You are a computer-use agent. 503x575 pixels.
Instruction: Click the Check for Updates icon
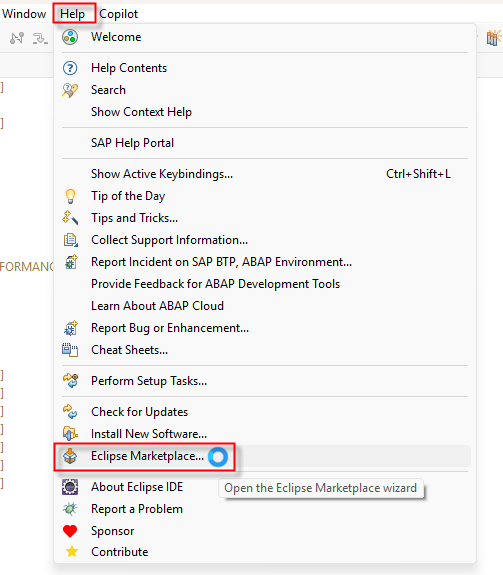70,412
